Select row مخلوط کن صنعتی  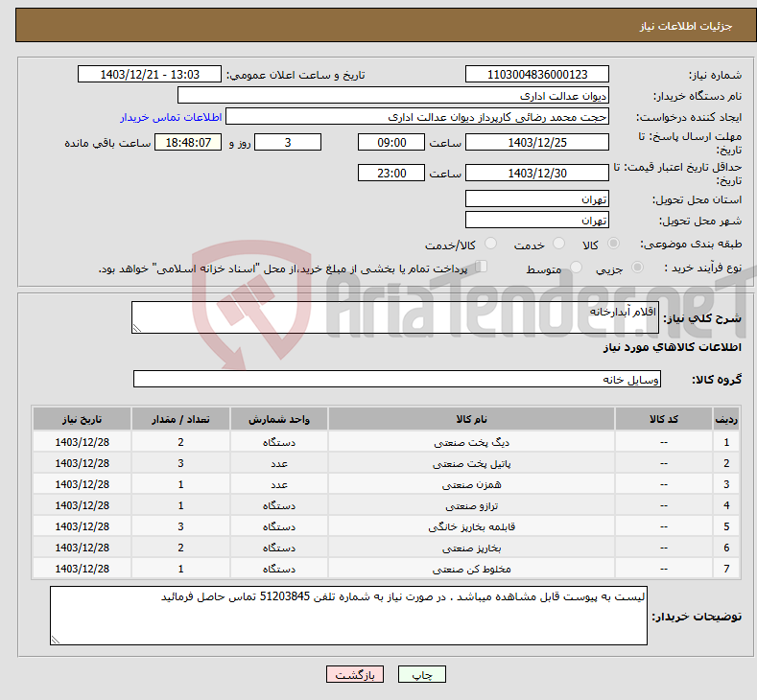pos(386,569)
